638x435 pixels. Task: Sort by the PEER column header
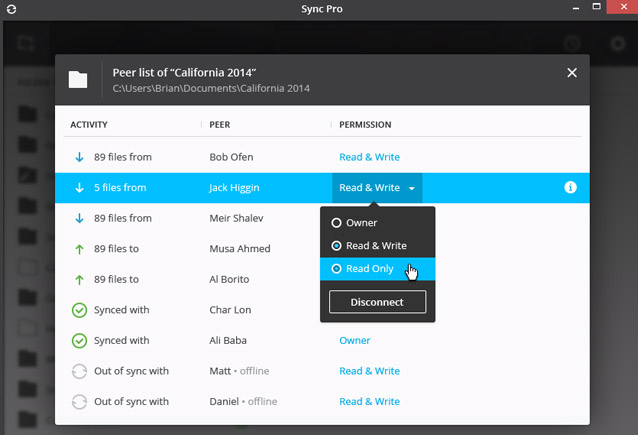220,125
